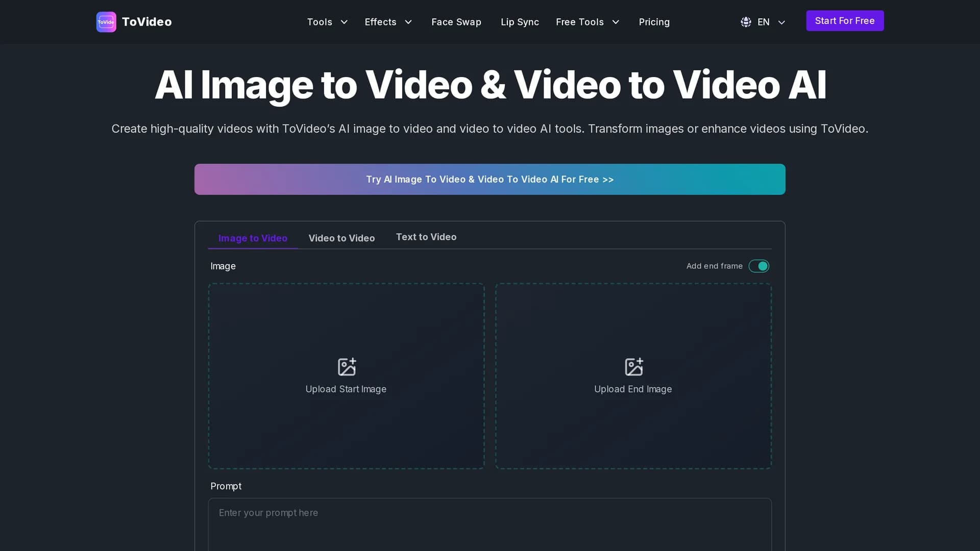Click the AI Image to Video heading
This screenshot has height=551, width=980.
tap(490, 85)
